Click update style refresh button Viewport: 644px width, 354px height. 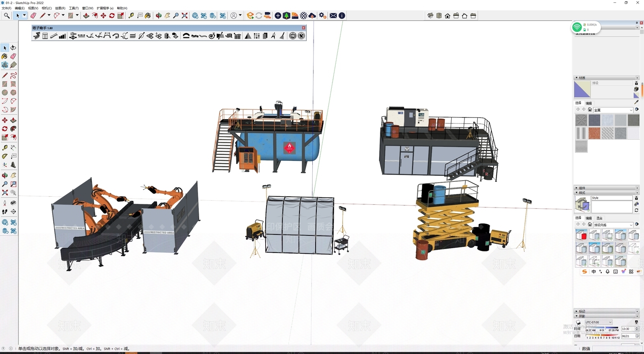636,210
